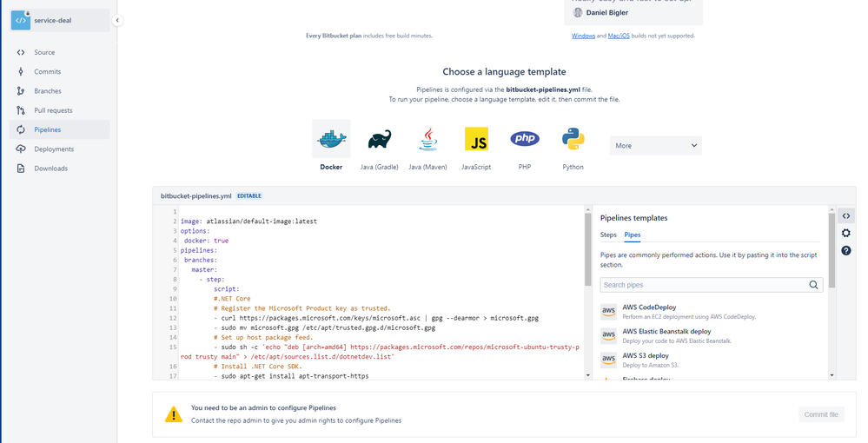Select the PHP template icon
The image size is (868, 443).
tap(525, 138)
